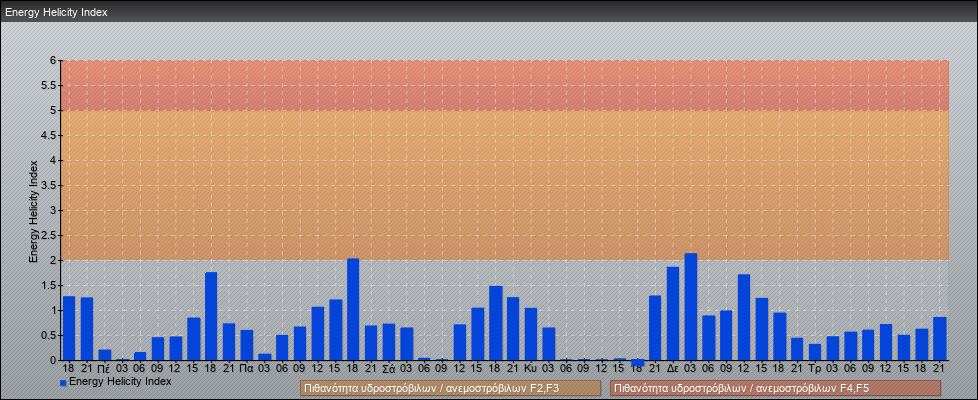The image size is (978, 400).
Task: Click the 1.5 tick on the y-axis
Action: pos(51,285)
